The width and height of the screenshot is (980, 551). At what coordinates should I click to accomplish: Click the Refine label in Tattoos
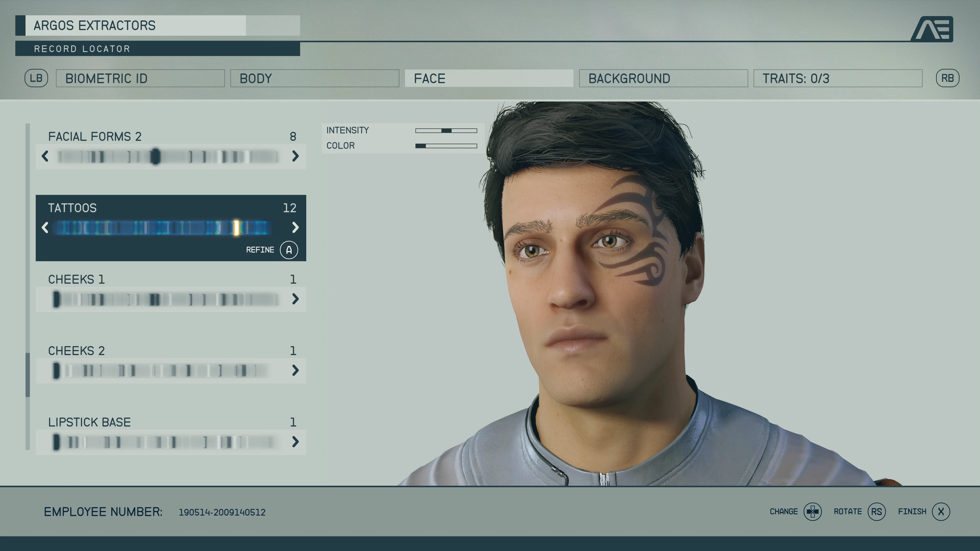pyautogui.click(x=260, y=250)
